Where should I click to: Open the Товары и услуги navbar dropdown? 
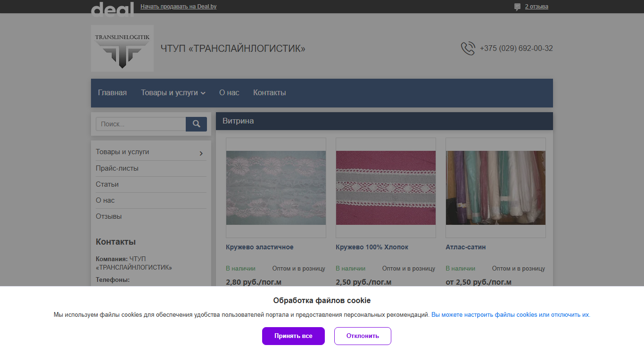[x=173, y=93]
